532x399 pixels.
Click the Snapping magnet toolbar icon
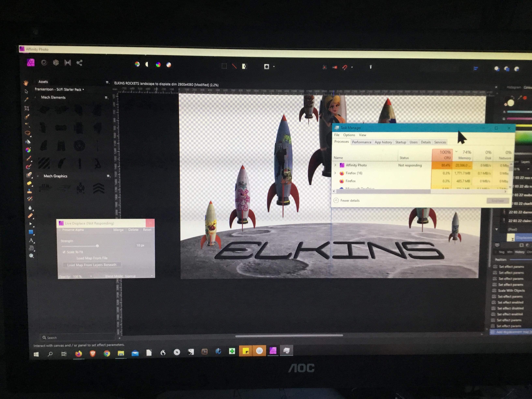pos(345,67)
